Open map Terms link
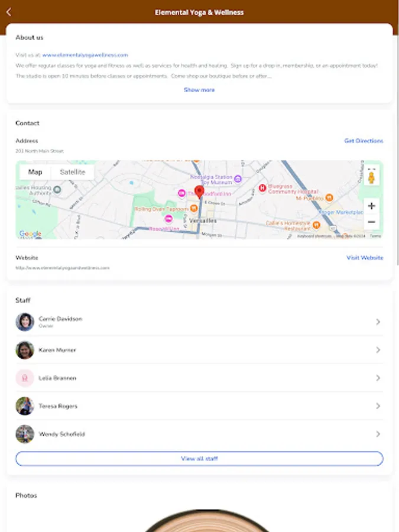The image size is (399, 532). [375, 236]
